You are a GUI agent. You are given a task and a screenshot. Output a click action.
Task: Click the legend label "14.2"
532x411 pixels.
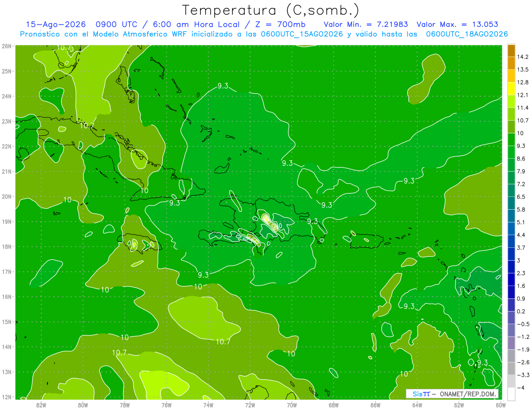[x=522, y=57]
